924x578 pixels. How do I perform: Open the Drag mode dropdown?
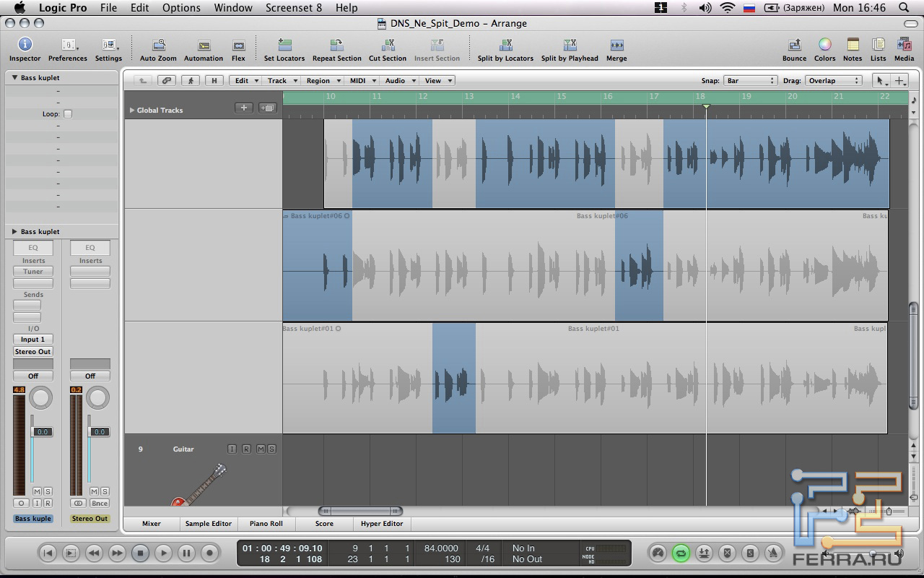point(834,81)
